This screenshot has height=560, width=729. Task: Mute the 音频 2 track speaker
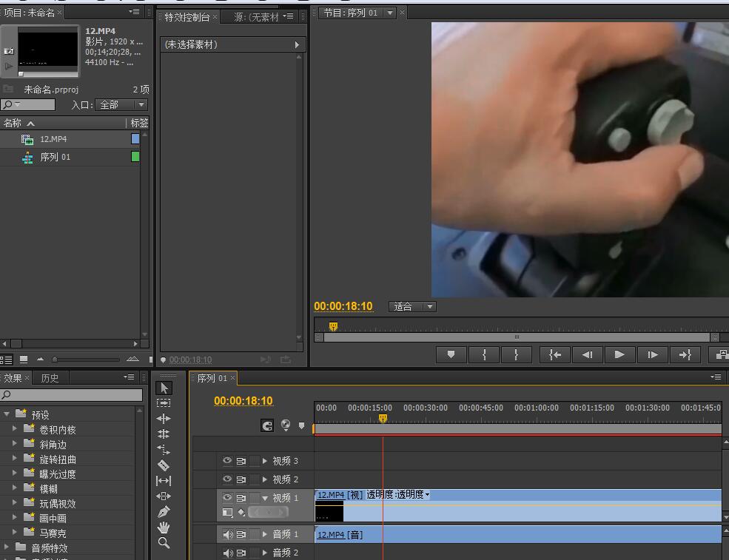(227, 553)
